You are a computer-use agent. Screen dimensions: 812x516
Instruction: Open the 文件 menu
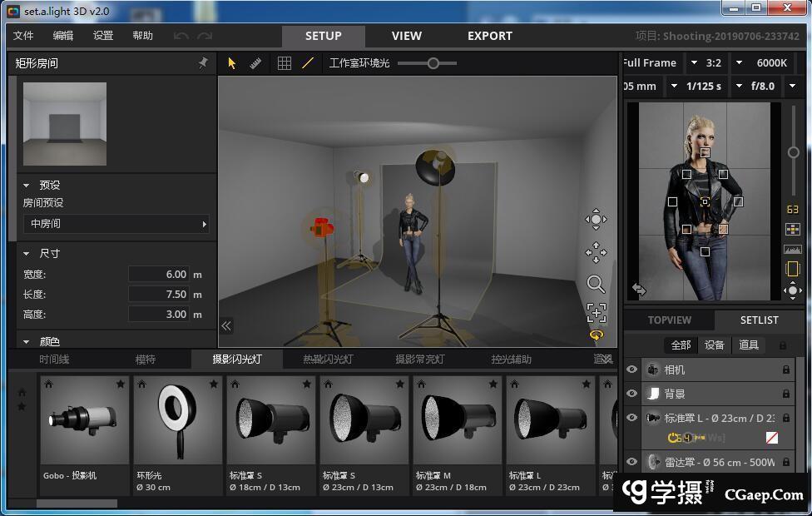(x=23, y=36)
